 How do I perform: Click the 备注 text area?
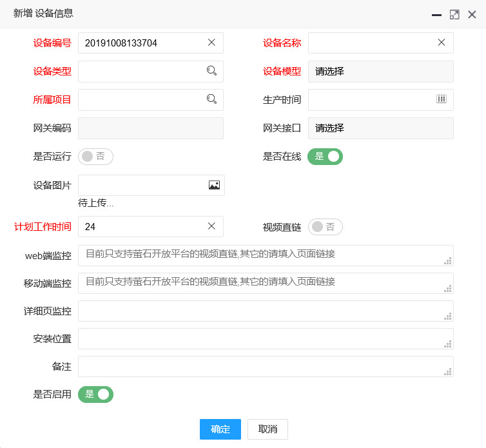(266, 367)
